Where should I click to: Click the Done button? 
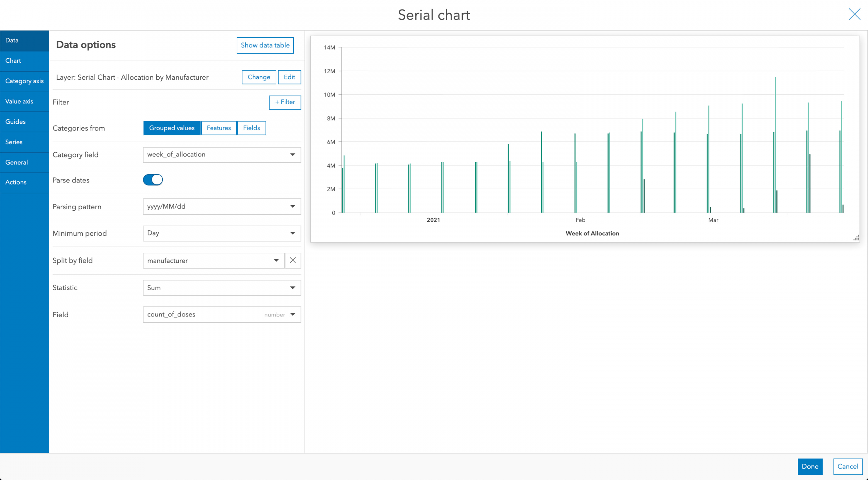[810, 466]
